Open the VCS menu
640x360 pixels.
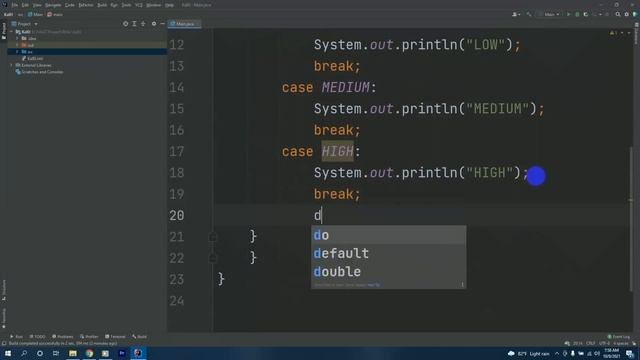click(139, 5)
